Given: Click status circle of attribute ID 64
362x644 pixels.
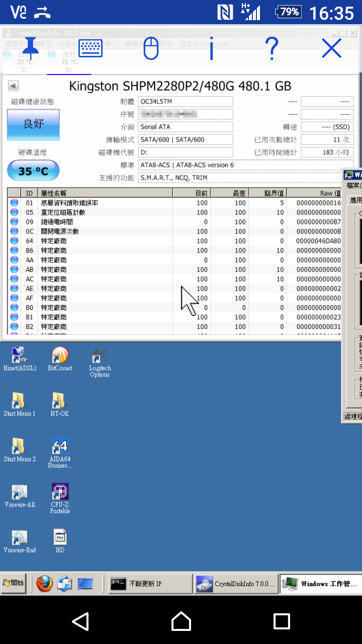Looking at the screenshot, I should [x=14, y=241].
